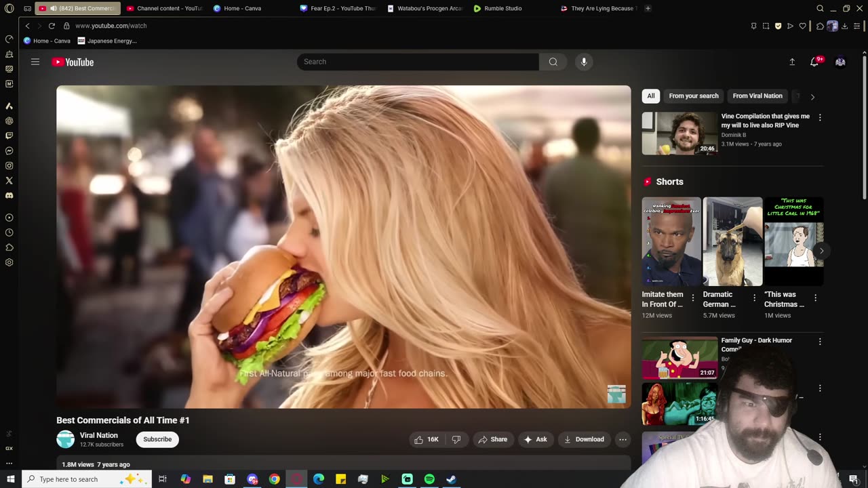This screenshot has height=488, width=868.
Task: Open Windows Start button
Action: point(11,479)
